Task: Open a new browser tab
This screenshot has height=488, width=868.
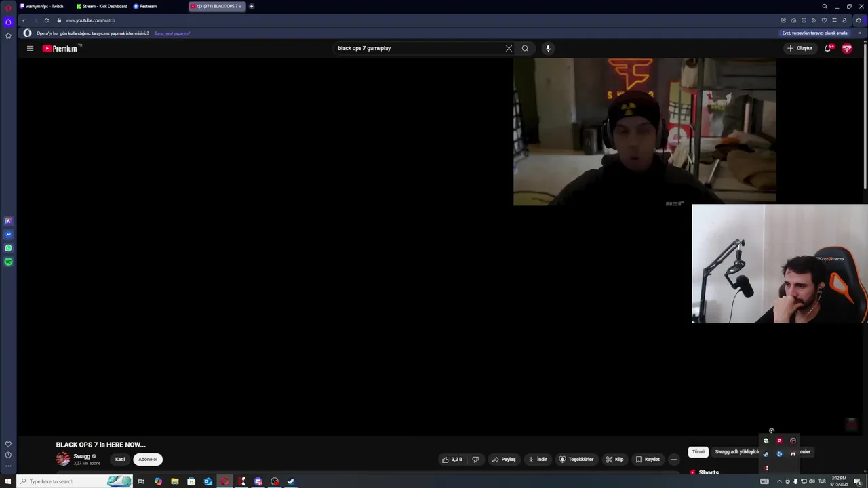Action: [x=252, y=6]
